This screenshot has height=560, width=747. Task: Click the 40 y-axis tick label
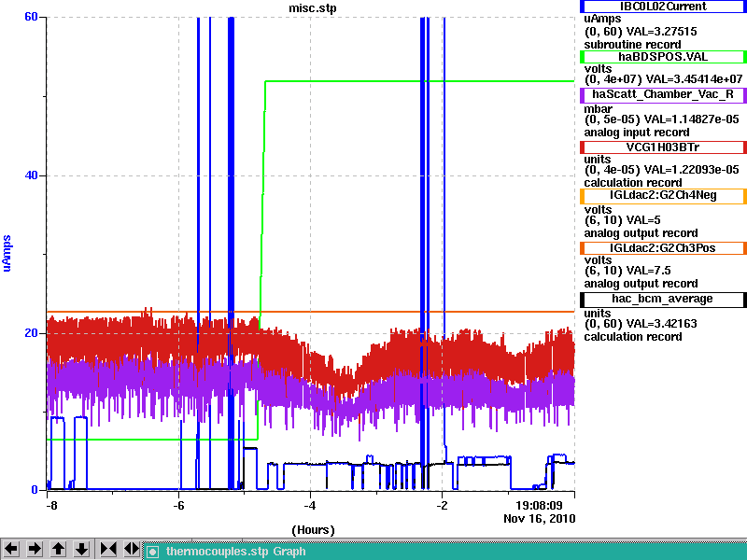tap(31, 175)
